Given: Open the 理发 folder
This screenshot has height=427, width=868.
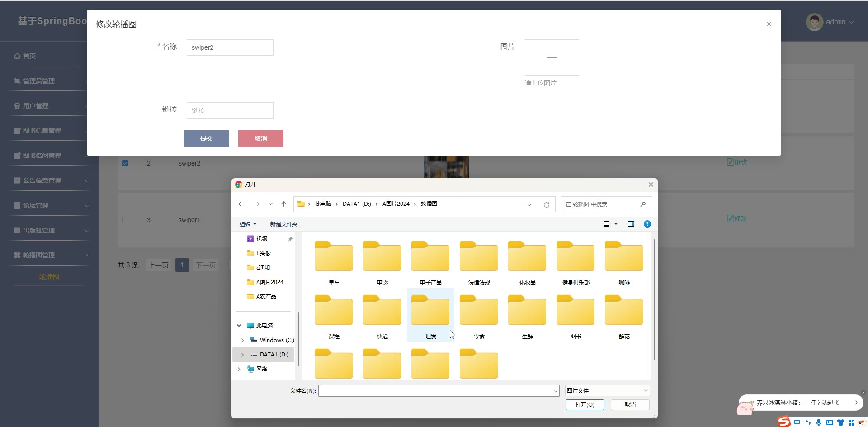Looking at the screenshot, I should pyautogui.click(x=430, y=315).
